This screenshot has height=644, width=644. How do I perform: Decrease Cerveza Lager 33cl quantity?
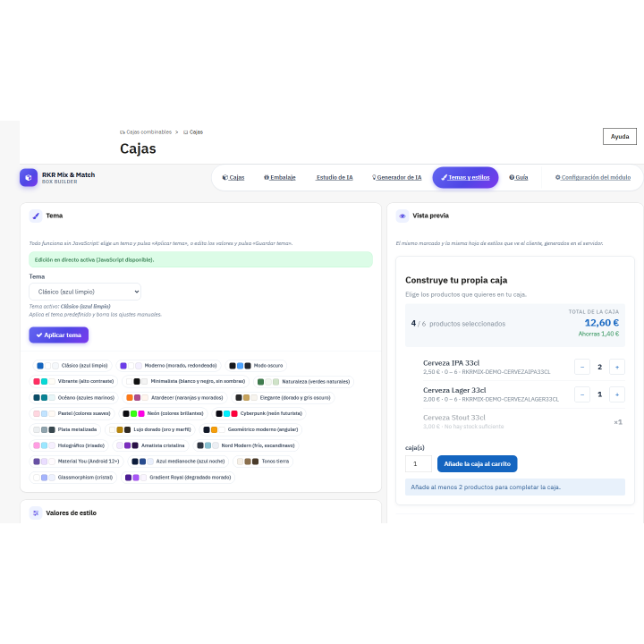tap(582, 394)
